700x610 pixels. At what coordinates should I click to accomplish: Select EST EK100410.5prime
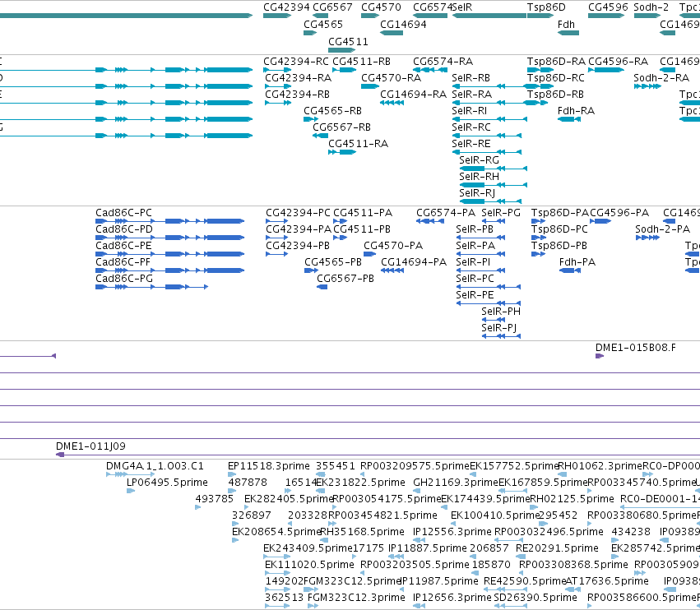pos(495,515)
